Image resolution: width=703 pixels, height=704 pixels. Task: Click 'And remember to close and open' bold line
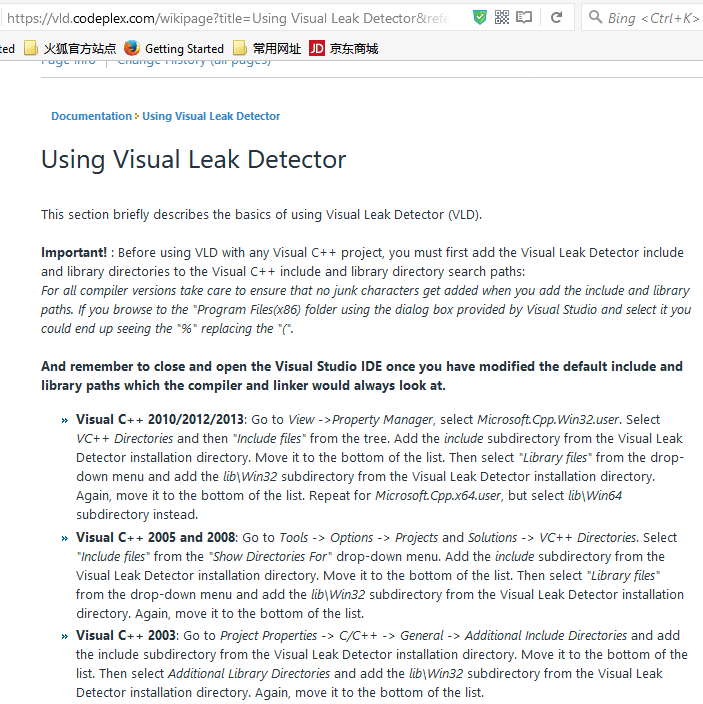click(362, 376)
